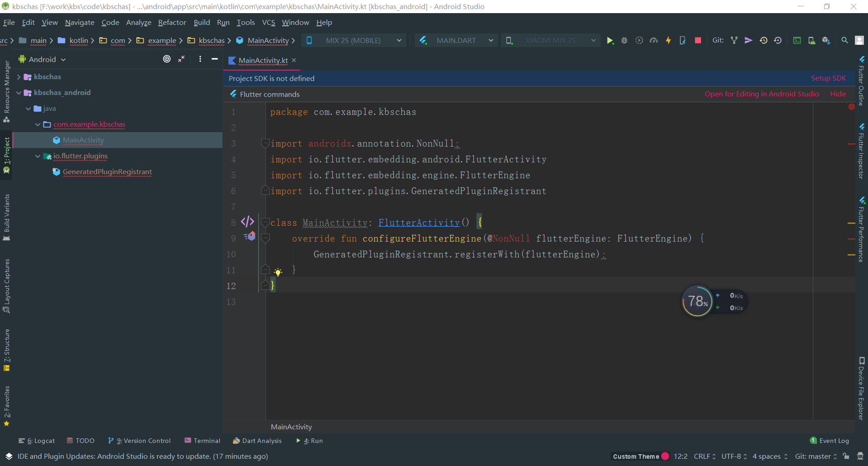Screen dimensions: 868x466
Task: Click the red error indicator in editor corner
Action: coord(851,107)
